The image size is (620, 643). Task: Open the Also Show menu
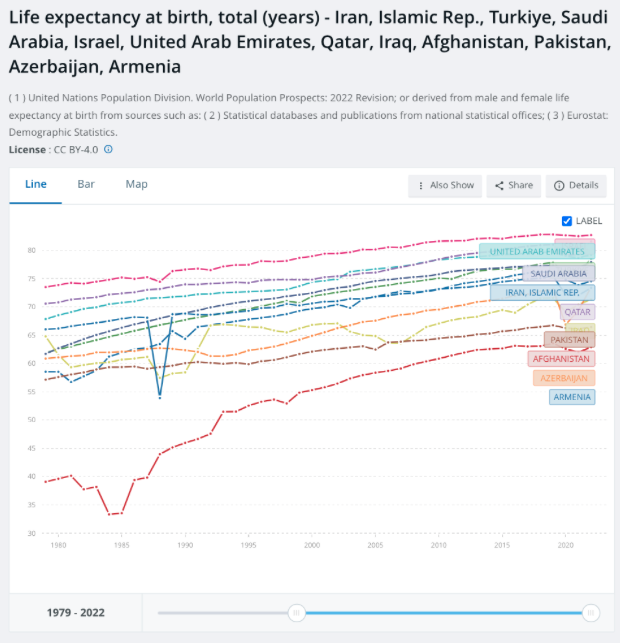(445, 186)
